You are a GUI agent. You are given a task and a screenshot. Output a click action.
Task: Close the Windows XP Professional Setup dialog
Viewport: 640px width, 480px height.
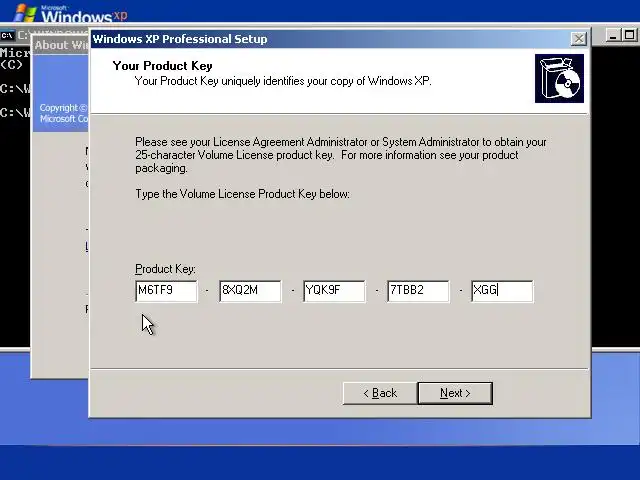click(578, 39)
